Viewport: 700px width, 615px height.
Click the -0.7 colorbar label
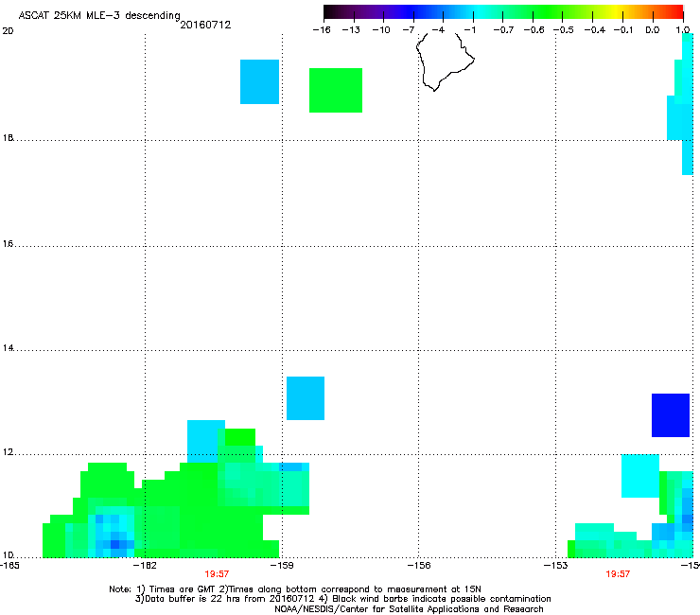pos(503,30)
